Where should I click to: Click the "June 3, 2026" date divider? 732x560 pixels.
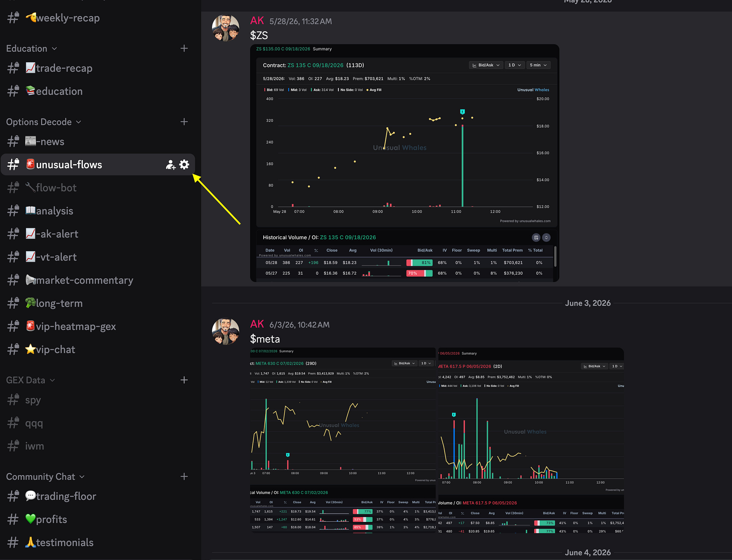(x=588, y=303)
